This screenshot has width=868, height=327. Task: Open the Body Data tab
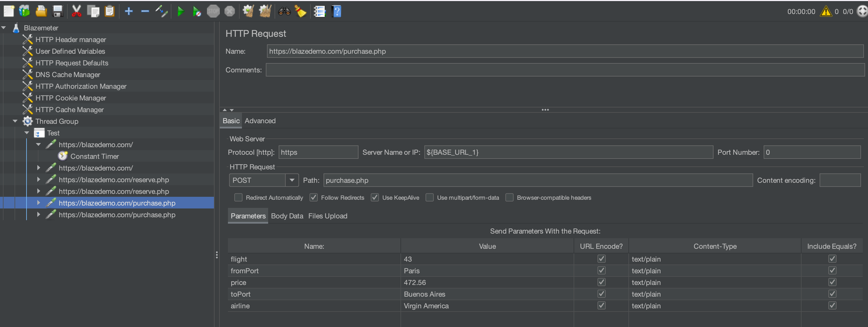[x=287, y=216]
